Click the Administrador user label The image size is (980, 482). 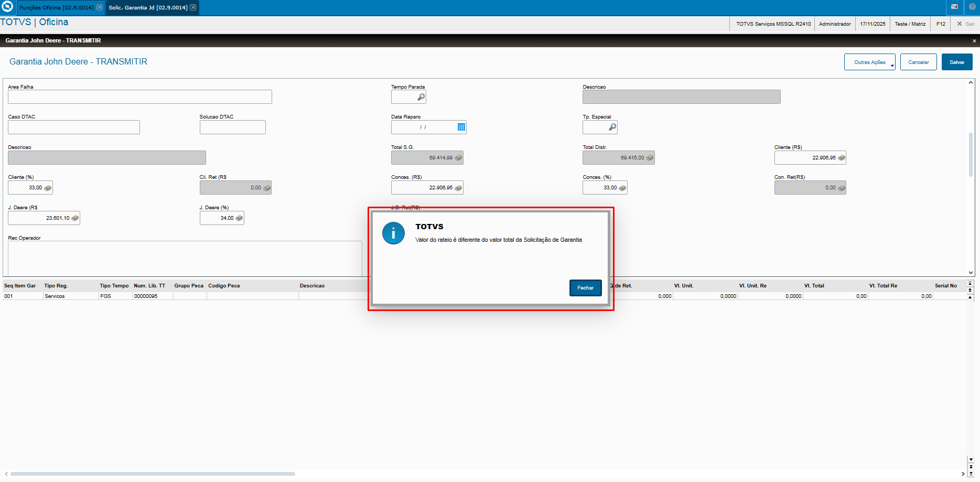[835, 24]
